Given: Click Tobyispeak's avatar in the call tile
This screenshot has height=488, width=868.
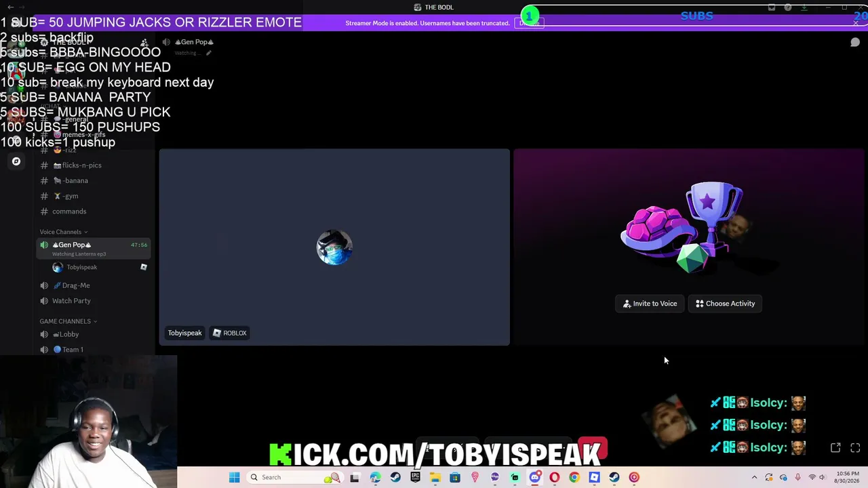Looking at the screenshot, I should tap(334, 247).
